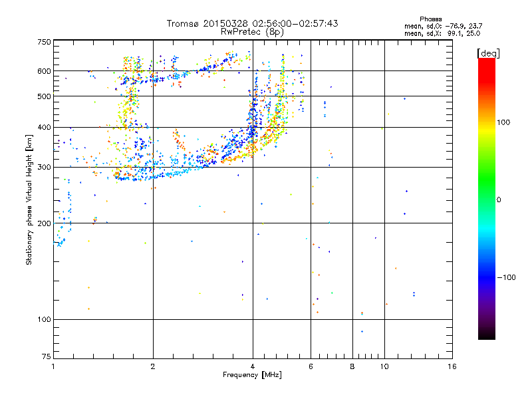Click the 'Frequency [MHz]' axis title

pos(252,375)
